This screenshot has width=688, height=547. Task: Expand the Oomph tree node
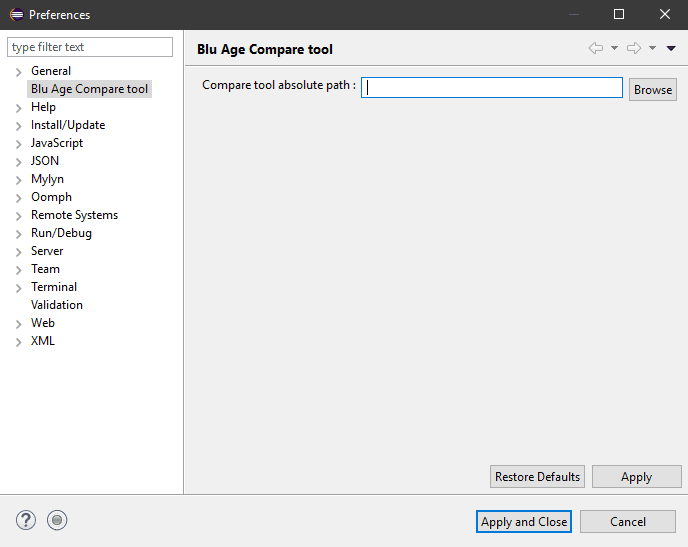[18, 198]
